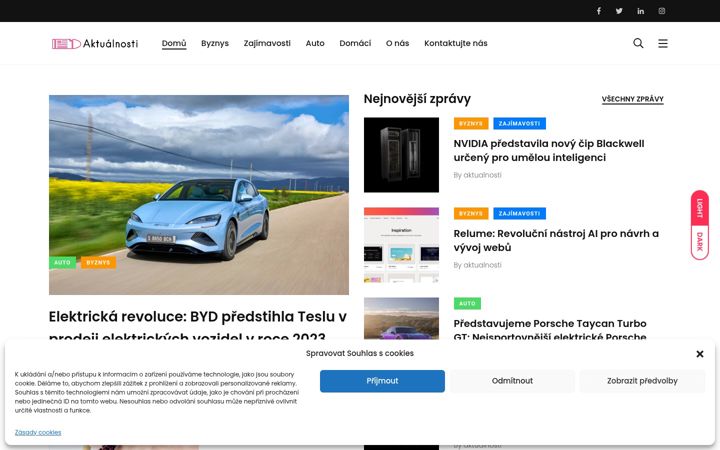
Task: Click AUTO tag on Porsche article
Action: click(467, 304)
